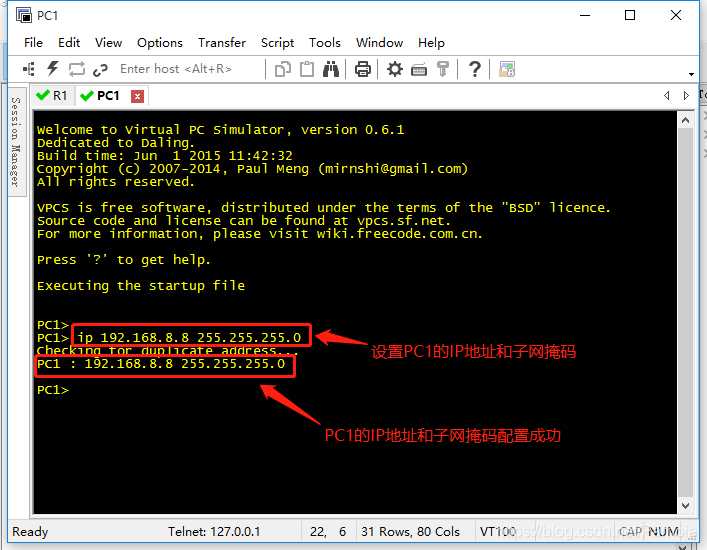
Task: Click the Print icon
Action: pos(363,69)
